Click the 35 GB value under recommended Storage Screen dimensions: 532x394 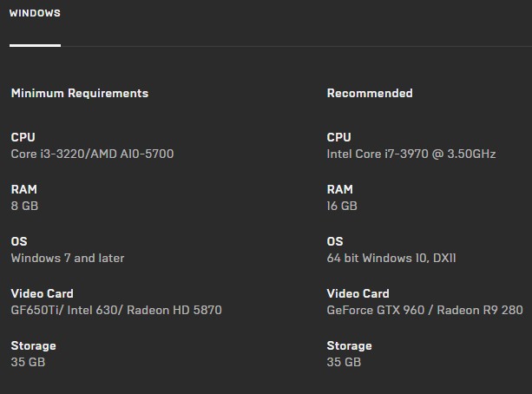pyautogui.click(x=344, y=362)
